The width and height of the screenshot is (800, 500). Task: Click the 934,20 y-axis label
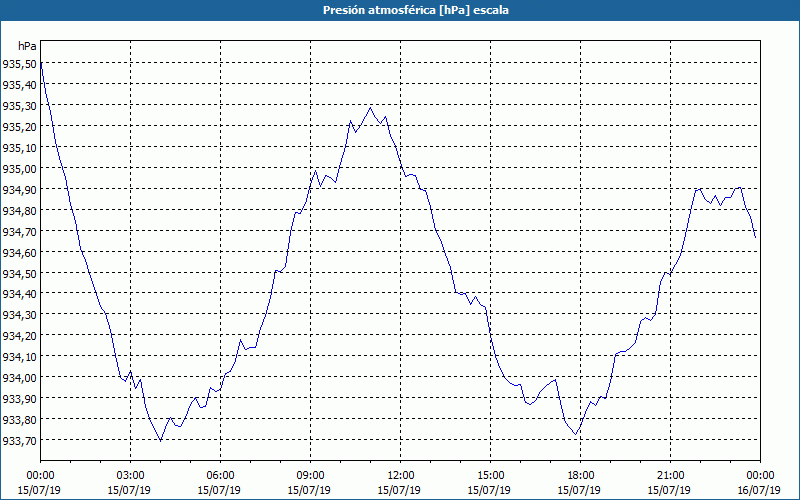19,336
